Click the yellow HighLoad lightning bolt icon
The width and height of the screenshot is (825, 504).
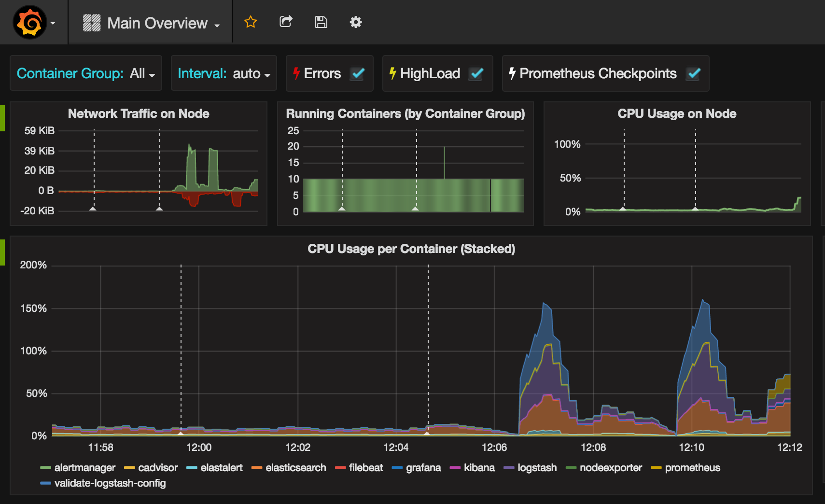pyautogui.click(x=393, y=73)
